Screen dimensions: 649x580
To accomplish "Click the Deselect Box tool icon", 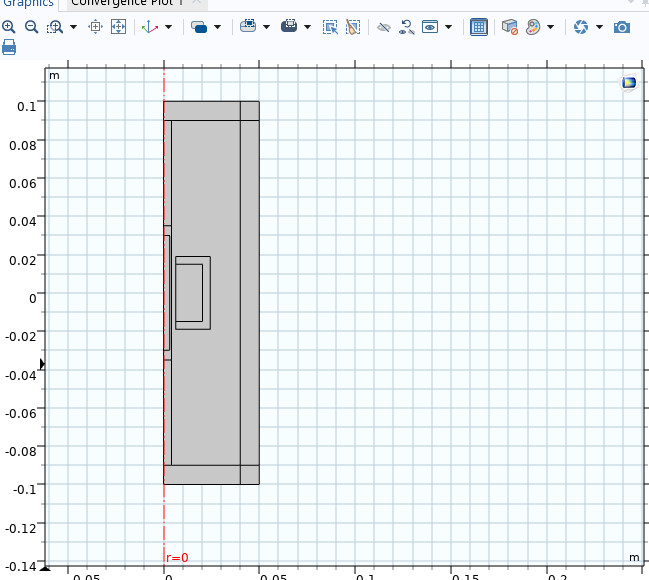I will tap(352, 27).
